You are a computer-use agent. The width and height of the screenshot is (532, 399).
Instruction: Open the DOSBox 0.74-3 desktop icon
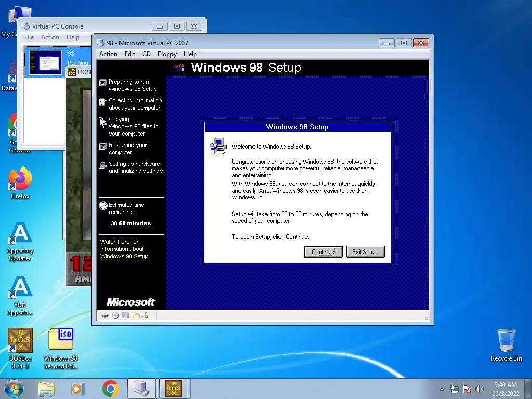tap(20, 349)
